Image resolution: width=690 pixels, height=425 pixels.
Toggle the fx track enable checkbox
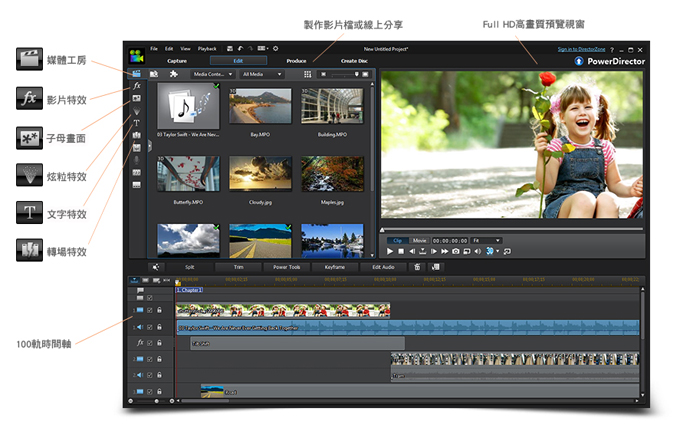[x=150, y=343]
